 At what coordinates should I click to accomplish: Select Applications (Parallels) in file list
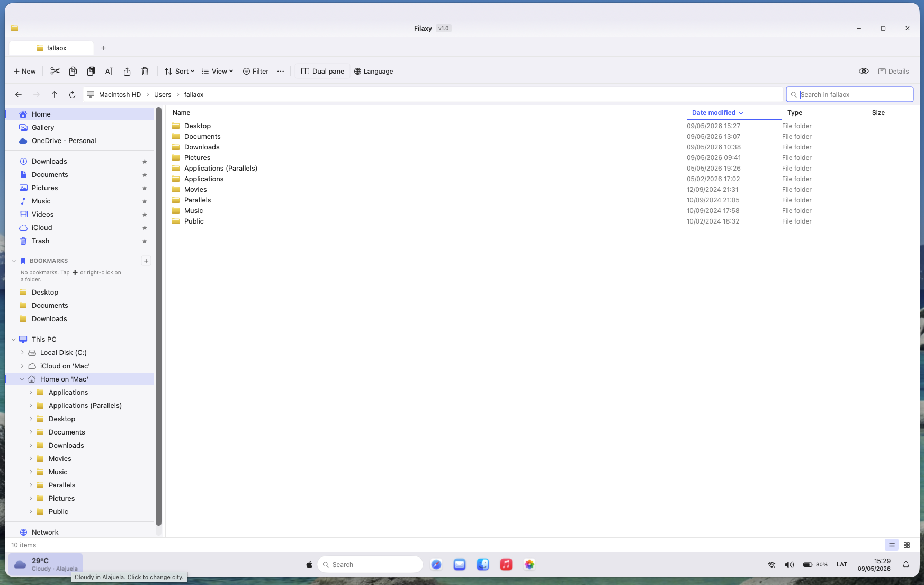click(543, 168)
